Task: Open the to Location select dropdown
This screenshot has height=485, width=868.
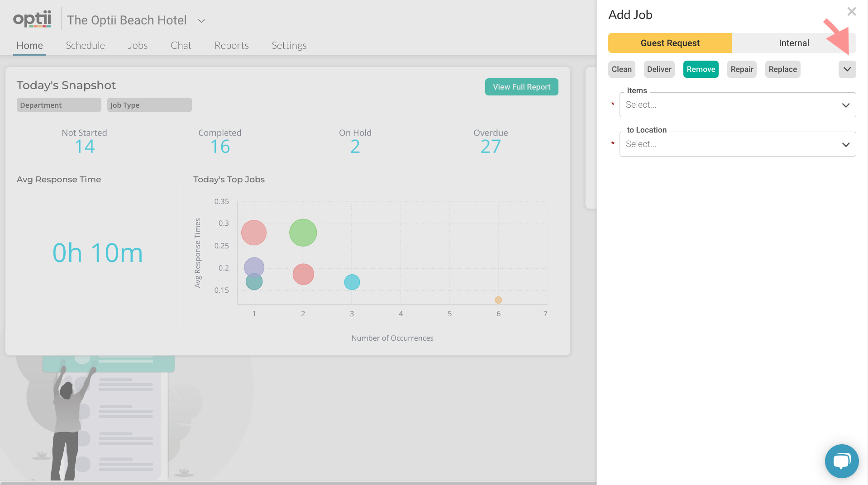Action: pyautogui.click(x=737, y=144)
